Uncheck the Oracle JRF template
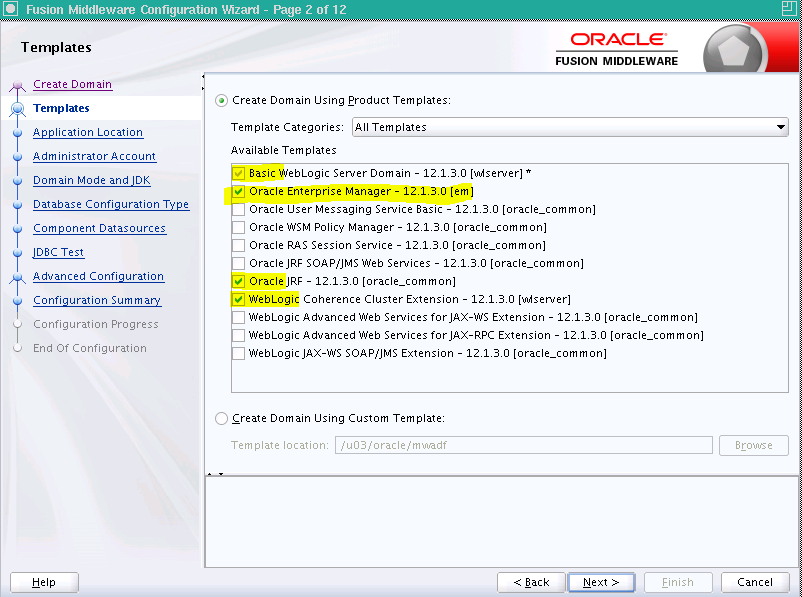Screen dimensions: 802x597 238,281
